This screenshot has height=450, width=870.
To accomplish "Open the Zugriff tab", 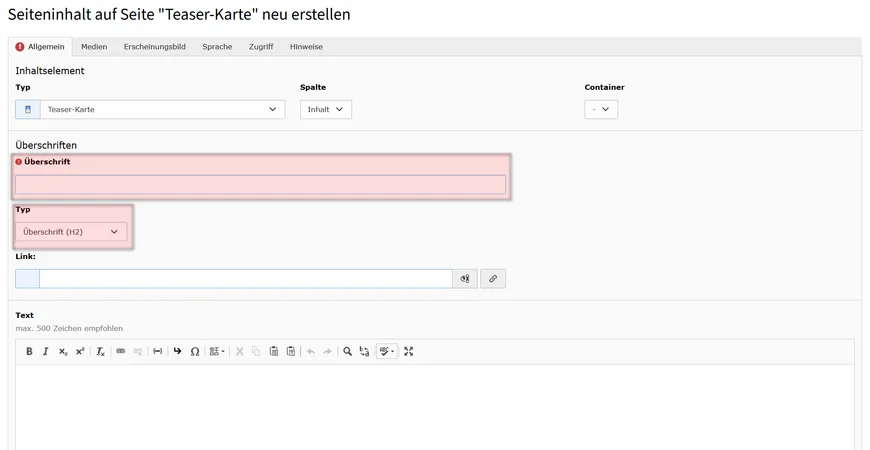I will pyautogui.click(x=261, y=47).
